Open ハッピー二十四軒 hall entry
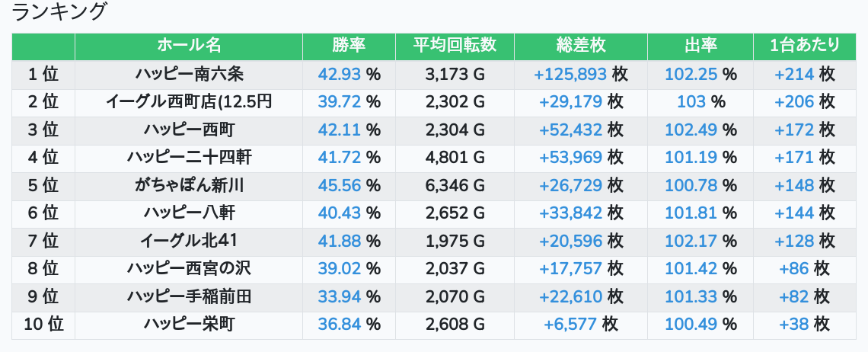Viewport: 868px width, 352px height. pos(189,158)
